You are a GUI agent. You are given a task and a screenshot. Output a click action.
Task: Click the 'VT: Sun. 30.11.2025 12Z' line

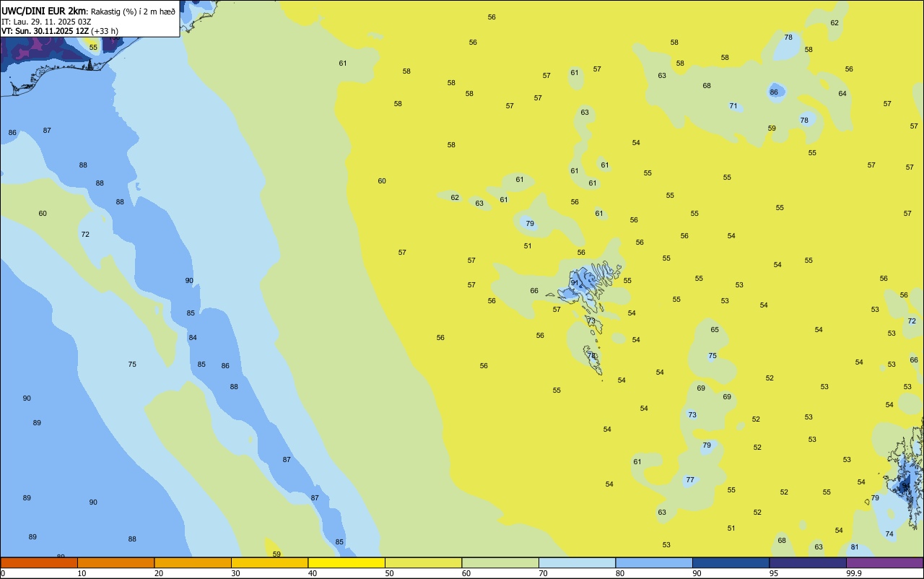click(x=45, y=31)
